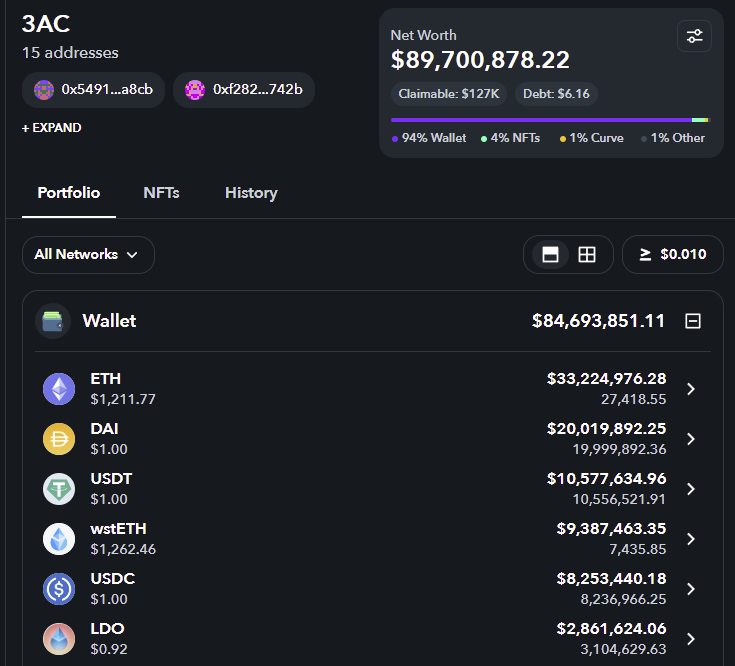Click the USDT token icon

[59, 489]
